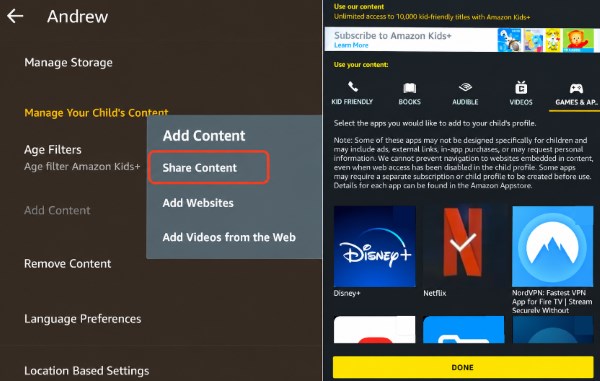
Task: Toggle the checked Netflix app tile
Action: pyautogui.click(x=463, y=243)
